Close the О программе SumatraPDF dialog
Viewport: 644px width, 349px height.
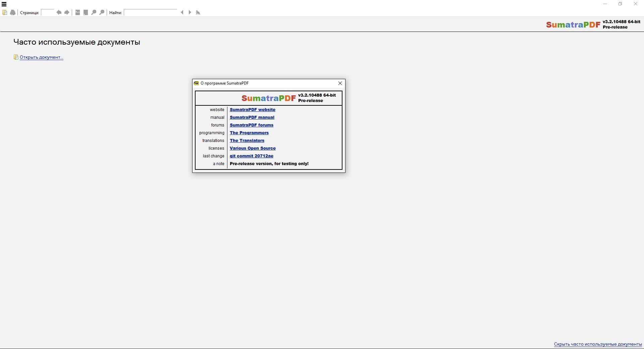(x=340, y=83)
